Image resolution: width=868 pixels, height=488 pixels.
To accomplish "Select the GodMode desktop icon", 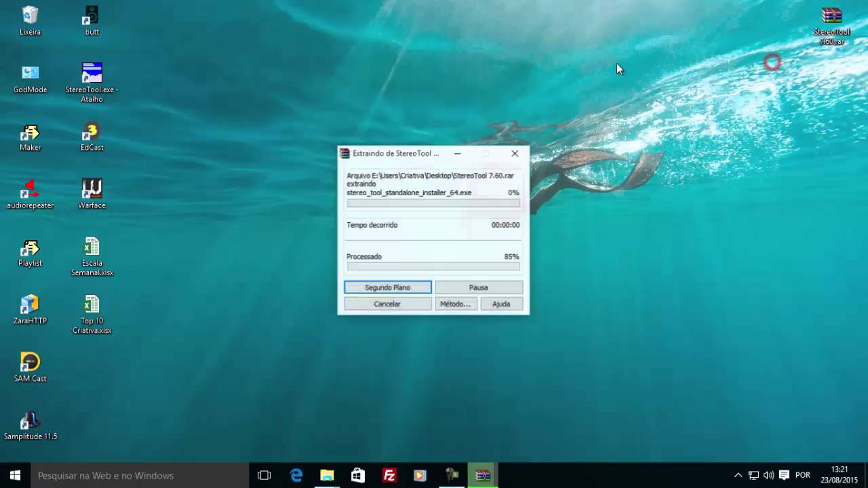I will (x=30, y=78).
